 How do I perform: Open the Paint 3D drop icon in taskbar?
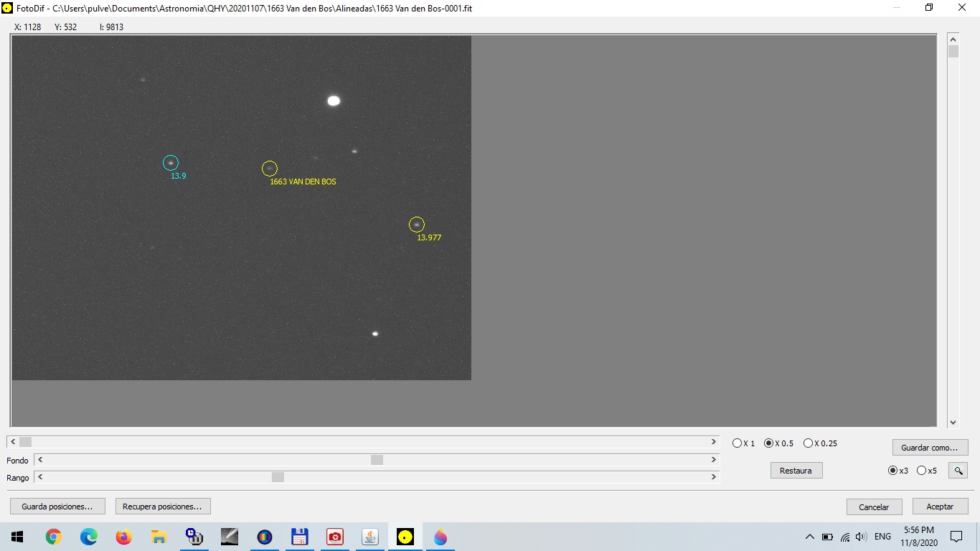click(x=440, y=537)
